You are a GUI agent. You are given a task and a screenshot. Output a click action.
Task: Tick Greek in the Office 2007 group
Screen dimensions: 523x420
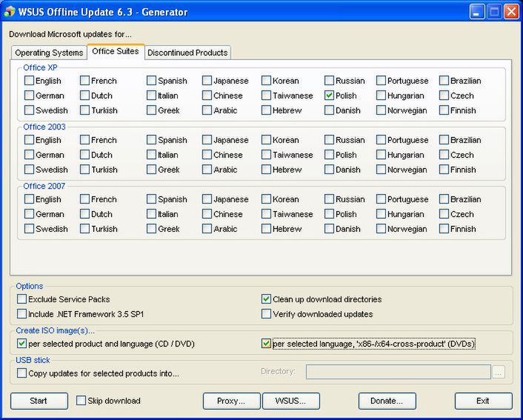(151, 229)
